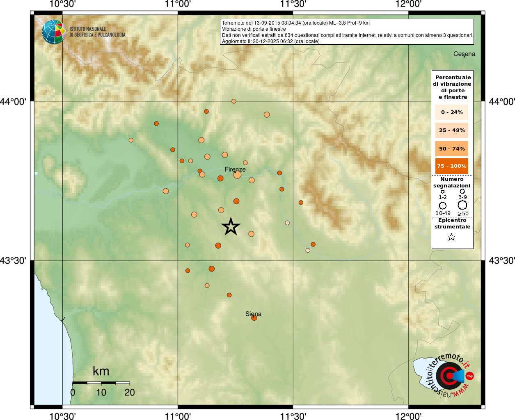515x420 pixels.
Task: Click the top 12°00' longitude label
Action: 408,4
